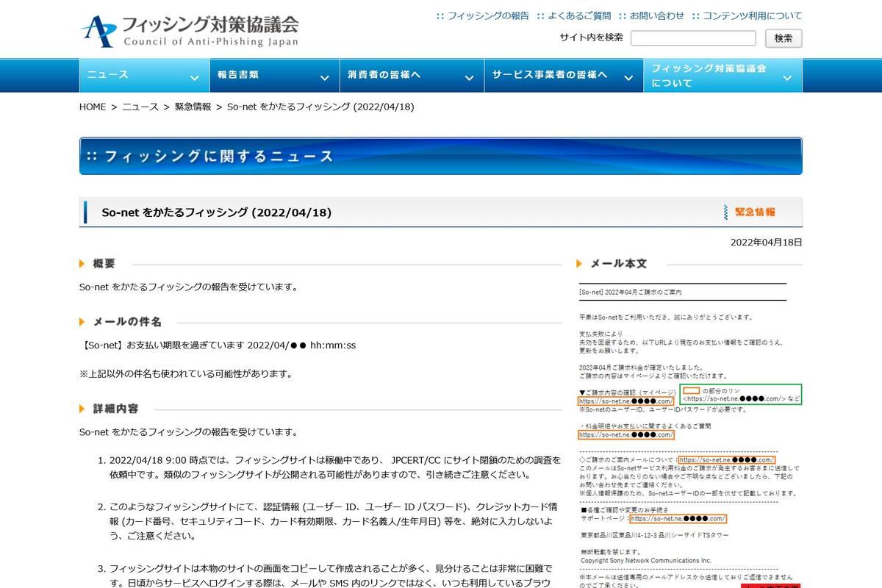Expand the 報告書類 menu chevron arrow
The image size is (882, 588).
pyautogui.click(x=324, y=78)
